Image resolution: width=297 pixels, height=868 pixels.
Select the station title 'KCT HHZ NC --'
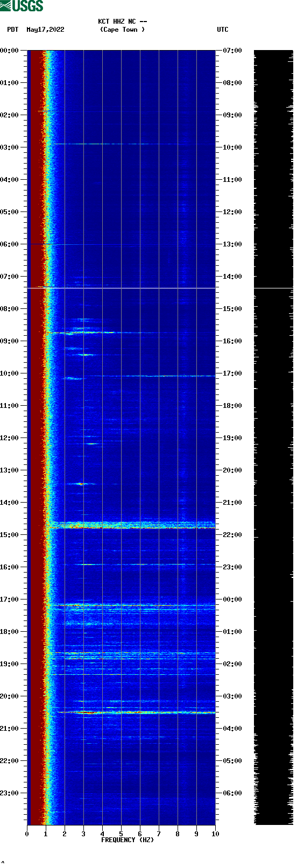click(x=122, y=22)
